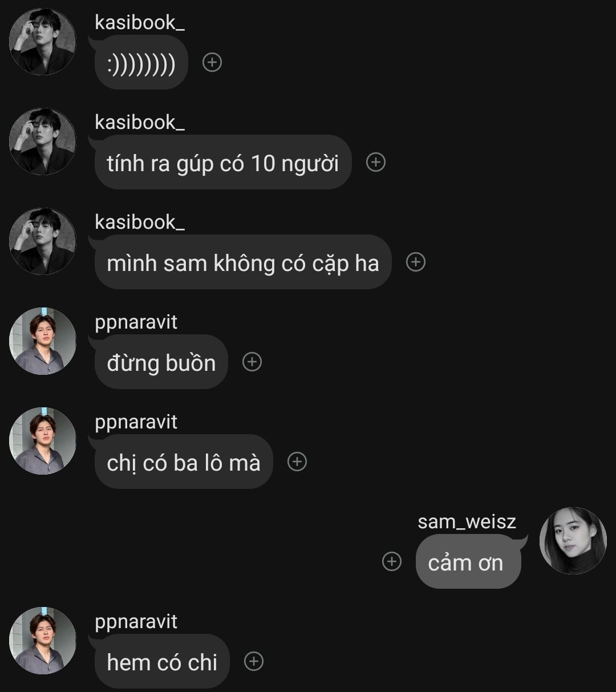Add reaction to "đừng buồn" message
Screen dimensions: 616x692
[x=252, y=362]
